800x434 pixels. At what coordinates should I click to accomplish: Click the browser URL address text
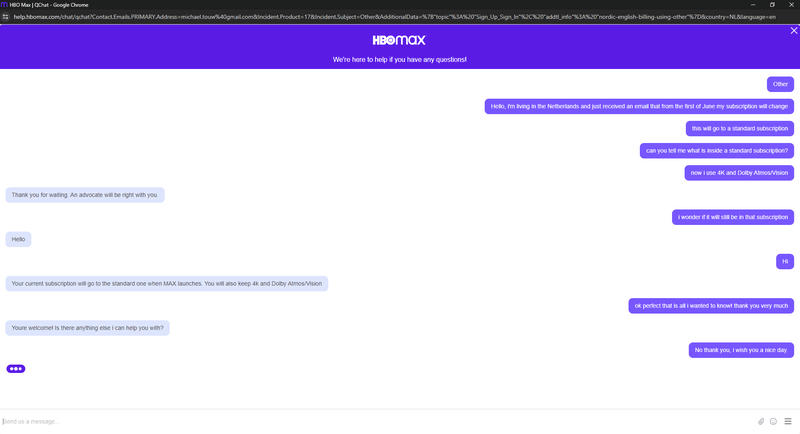point(394,17)
